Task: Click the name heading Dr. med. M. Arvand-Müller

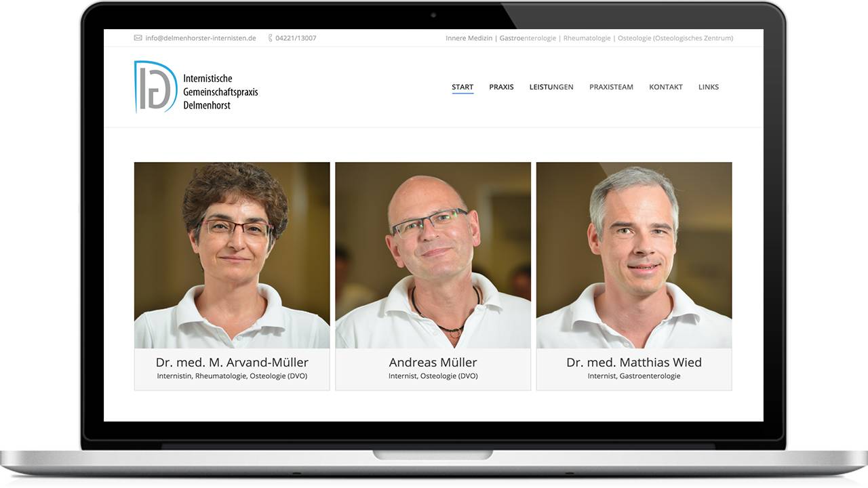Action: [232, 362]
